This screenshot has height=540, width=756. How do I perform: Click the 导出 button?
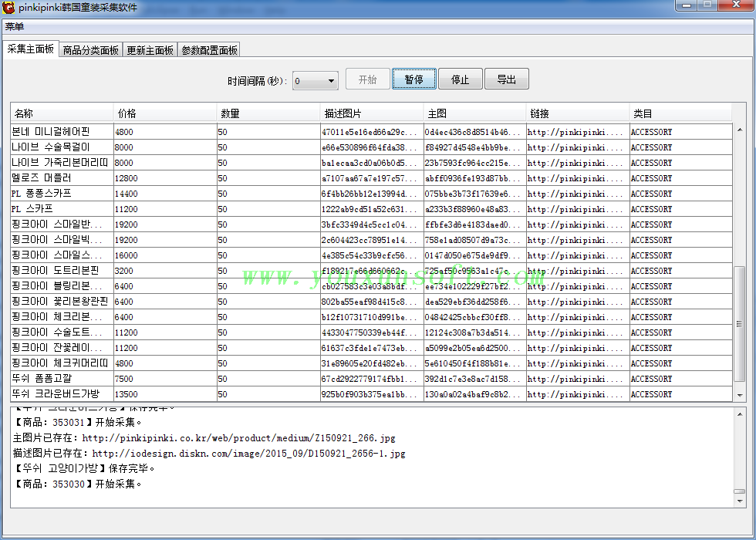[x=506, y=79]
